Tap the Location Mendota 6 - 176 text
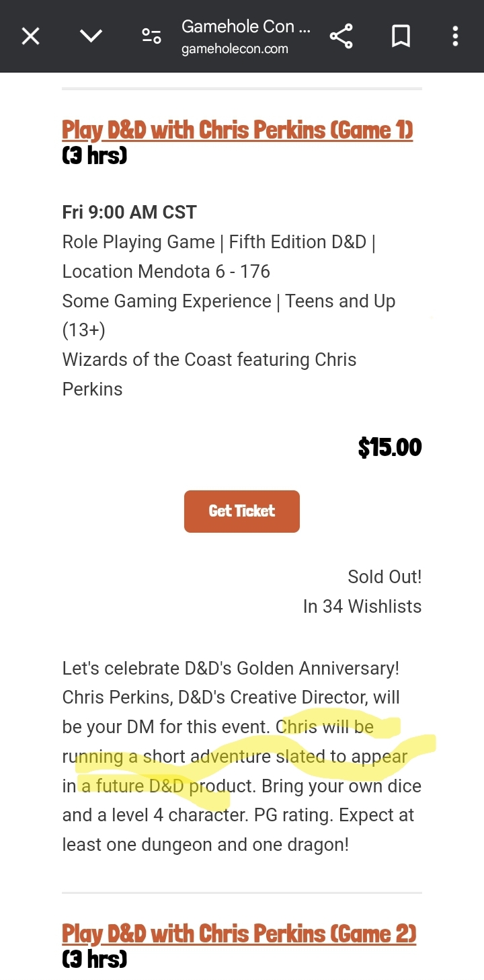 coord(166,272)
